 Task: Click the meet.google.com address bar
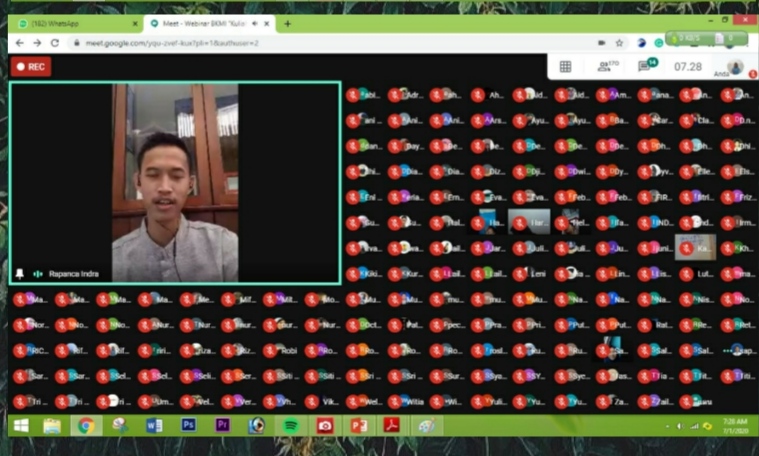point(300,43)
